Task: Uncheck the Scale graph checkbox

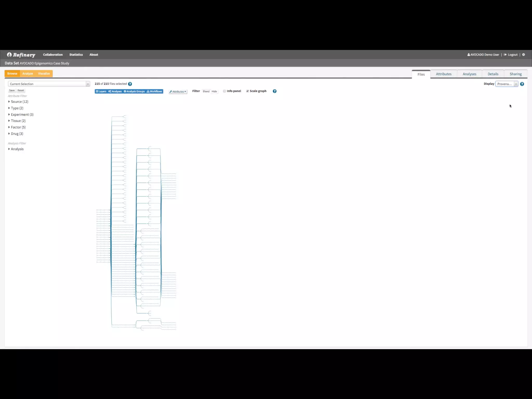Action: point(248,91)
